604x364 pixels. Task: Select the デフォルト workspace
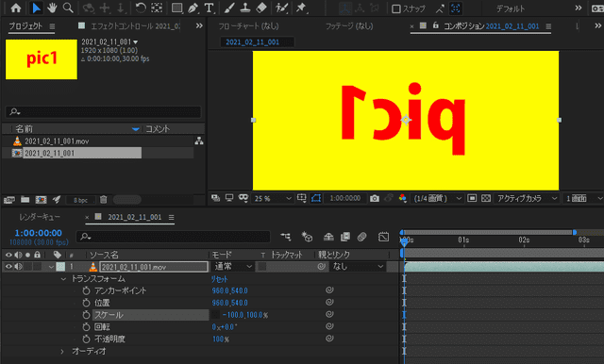coord(511,8)
